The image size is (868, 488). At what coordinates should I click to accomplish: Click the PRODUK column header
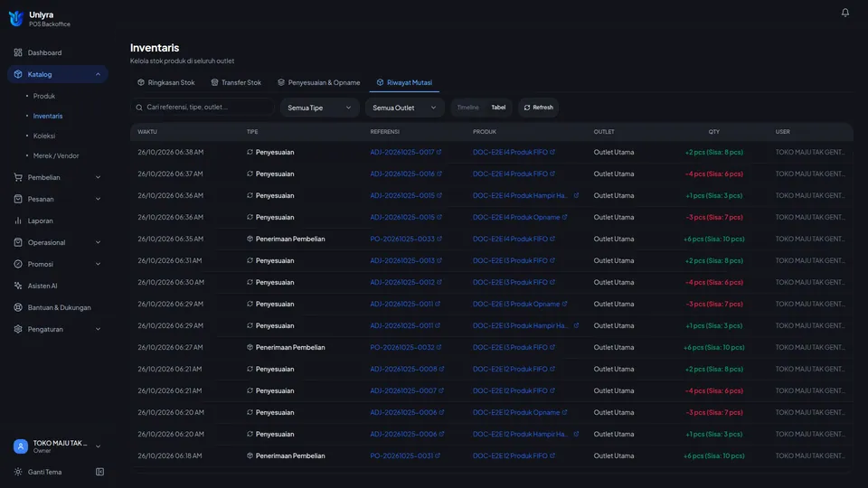[485, 132]
